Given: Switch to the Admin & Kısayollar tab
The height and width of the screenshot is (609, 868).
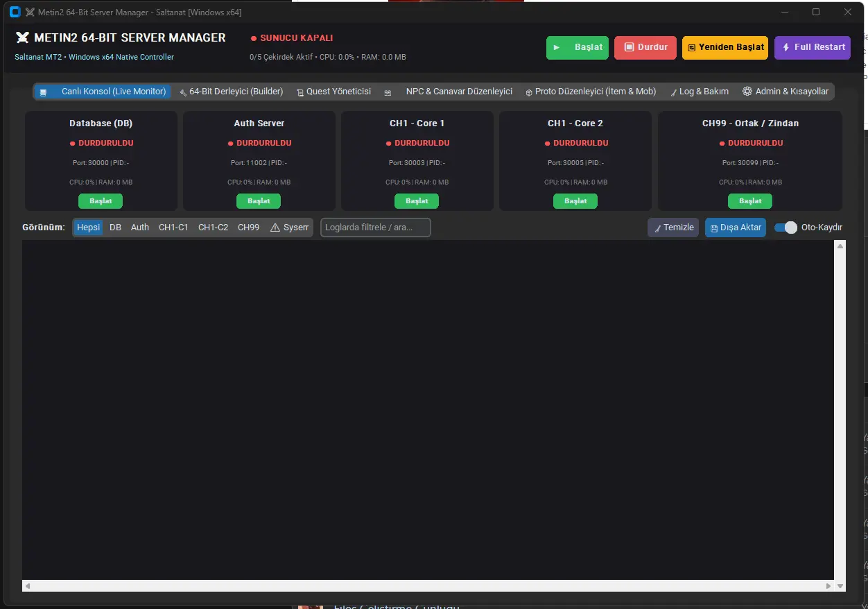Looking at the screenshot, I should 785,92.
